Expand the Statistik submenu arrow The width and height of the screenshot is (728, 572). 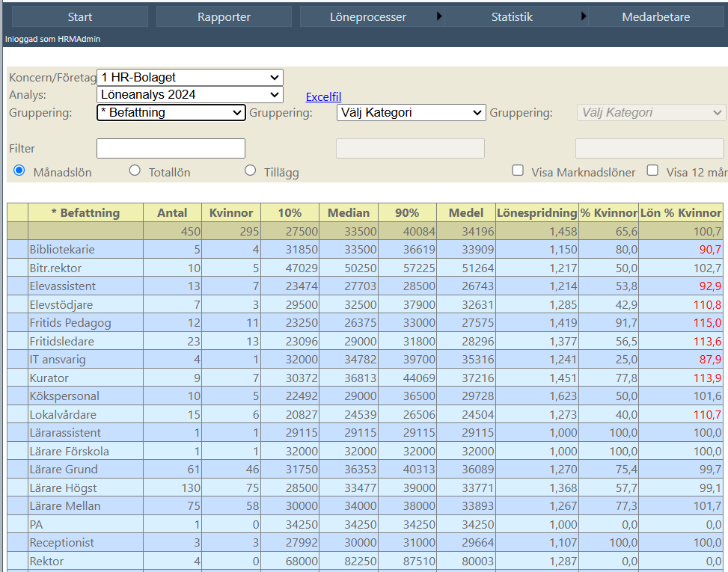tap(584, 16)
